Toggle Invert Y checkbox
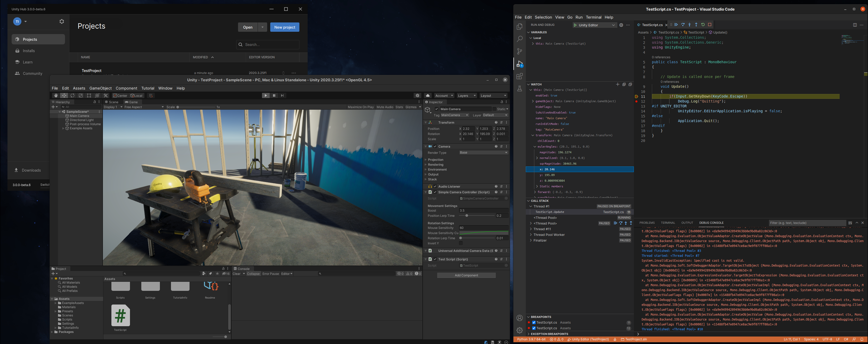The width and height of the screenshot is (868, 344). (461, 243)
